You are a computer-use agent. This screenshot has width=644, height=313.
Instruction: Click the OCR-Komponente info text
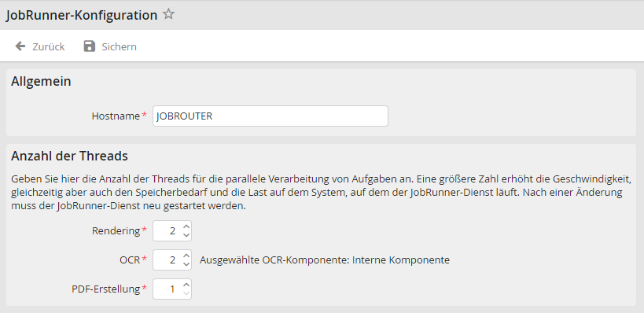click(325, 260)
